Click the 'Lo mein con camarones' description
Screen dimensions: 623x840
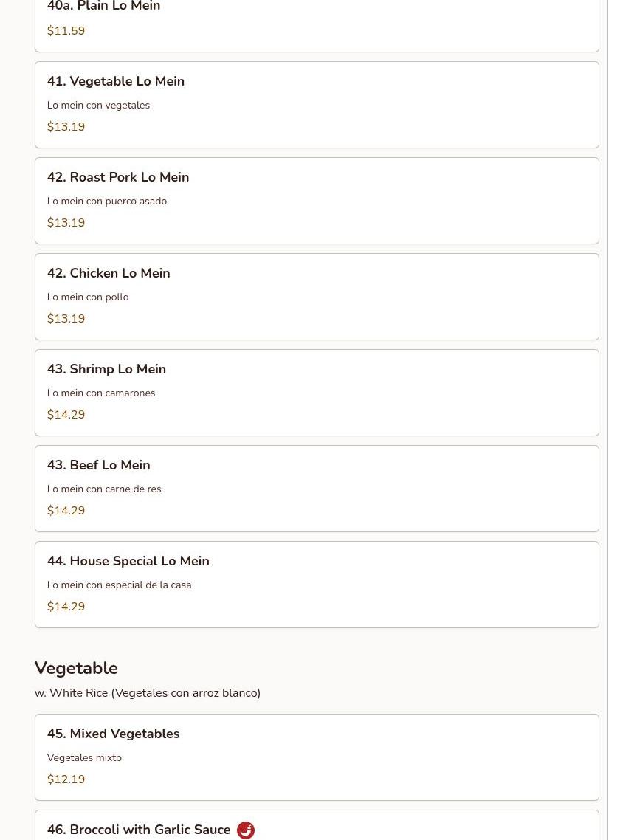click(x=101, y=393)
